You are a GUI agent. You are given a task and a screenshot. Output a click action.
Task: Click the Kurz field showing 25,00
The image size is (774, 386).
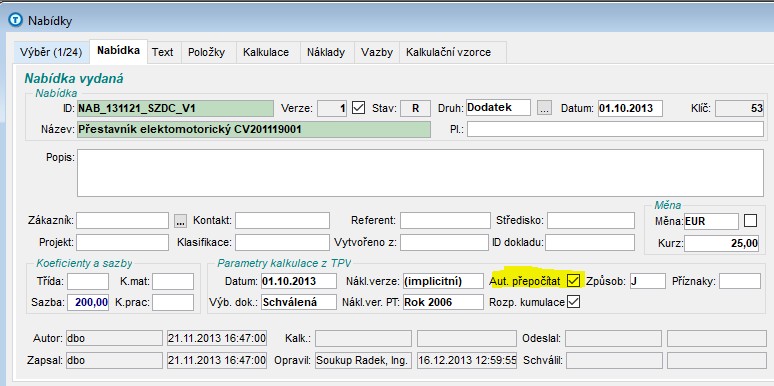pyautogui.click(x=722, y=243)
